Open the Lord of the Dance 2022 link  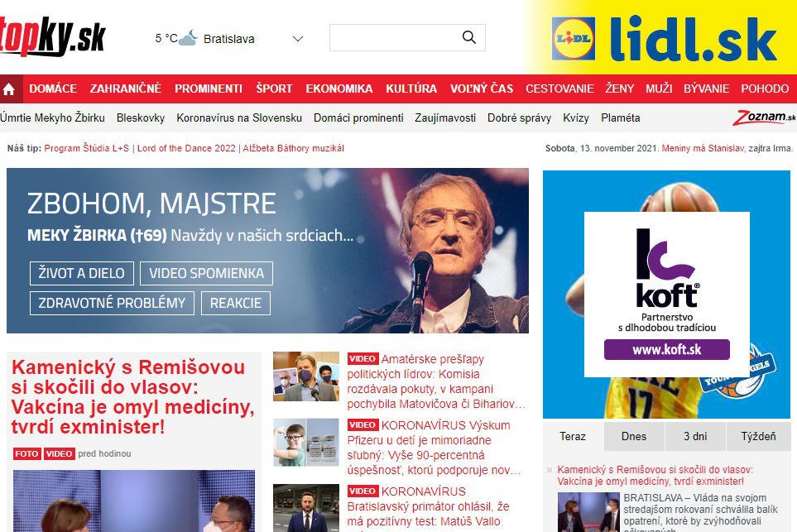[186, 148]
